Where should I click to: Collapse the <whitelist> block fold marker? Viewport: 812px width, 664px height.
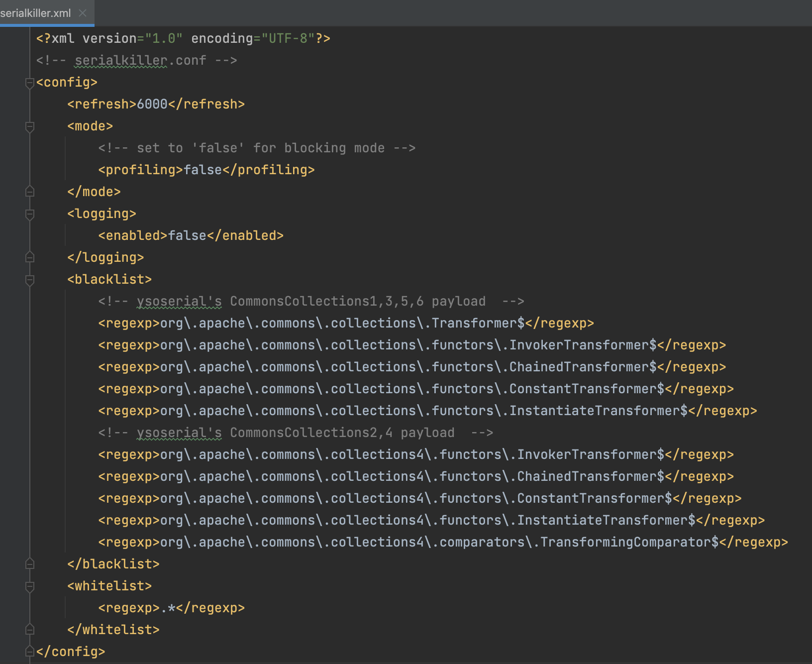[30, 587]
